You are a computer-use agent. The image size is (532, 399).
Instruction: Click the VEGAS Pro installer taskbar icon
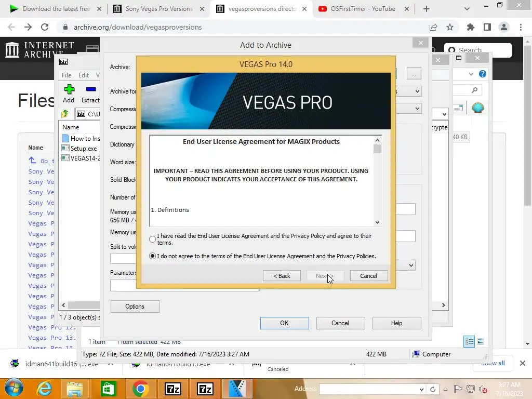(237, 389)
